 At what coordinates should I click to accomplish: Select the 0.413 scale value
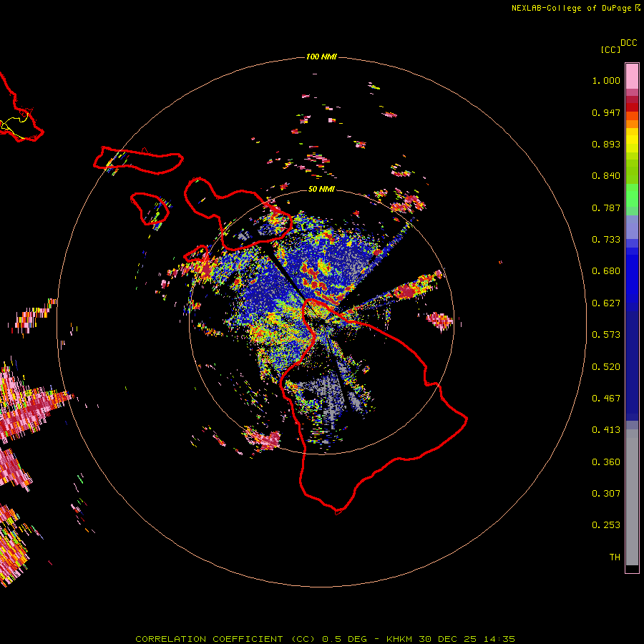click(x=606, y=430)
